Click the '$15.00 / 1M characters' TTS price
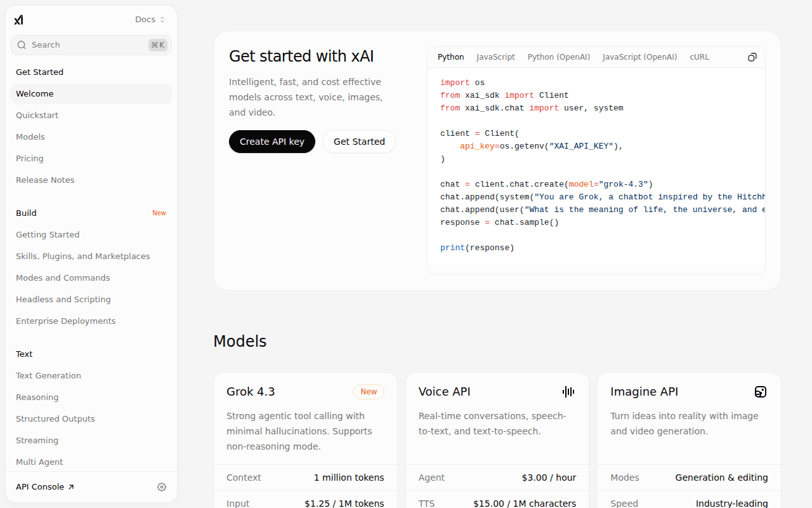 (525, 504)
